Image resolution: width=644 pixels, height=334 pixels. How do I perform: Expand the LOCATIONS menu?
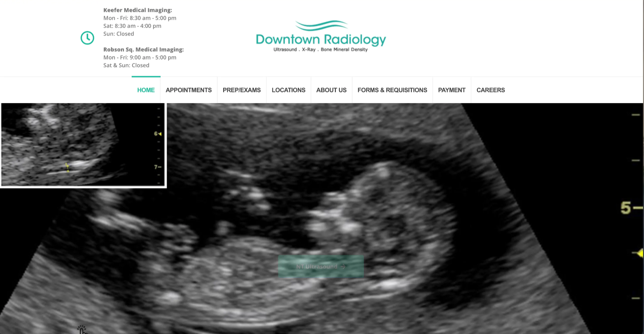click(288, 90)
